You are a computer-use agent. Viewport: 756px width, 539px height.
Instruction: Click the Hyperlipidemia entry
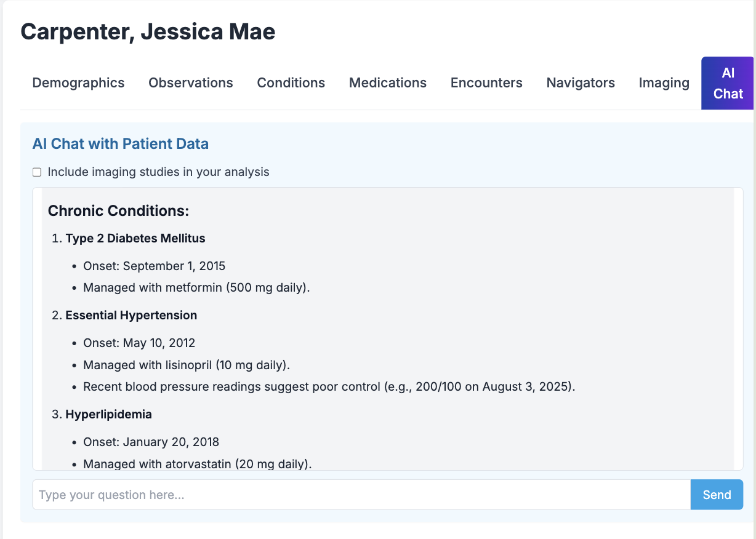pos(109,414)
